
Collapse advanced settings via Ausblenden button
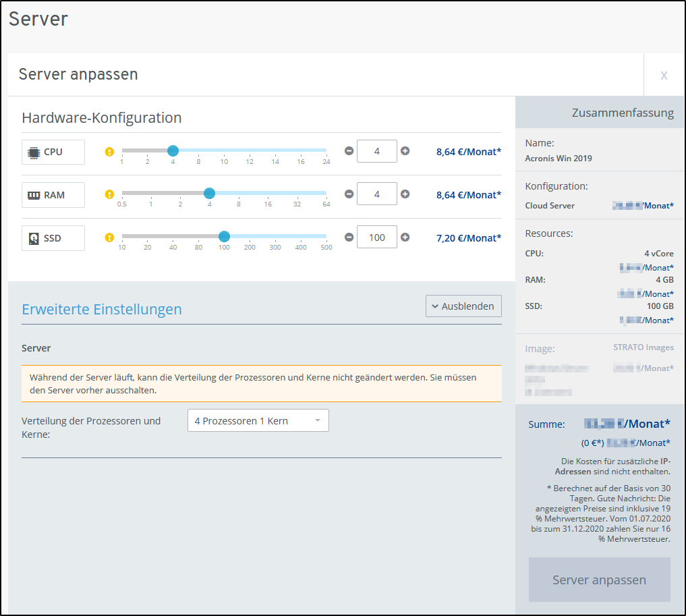(x=463, y=306)
